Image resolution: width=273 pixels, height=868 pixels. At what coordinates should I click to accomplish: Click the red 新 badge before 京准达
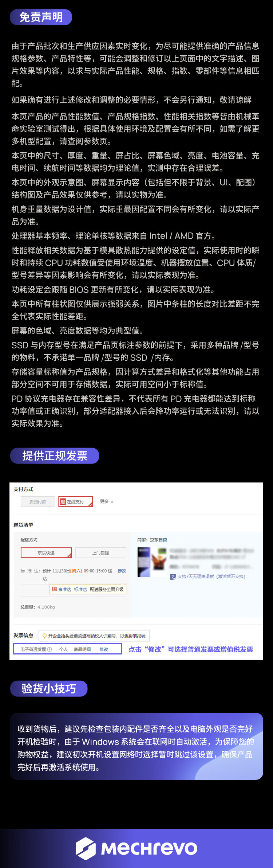click(54, 589)
